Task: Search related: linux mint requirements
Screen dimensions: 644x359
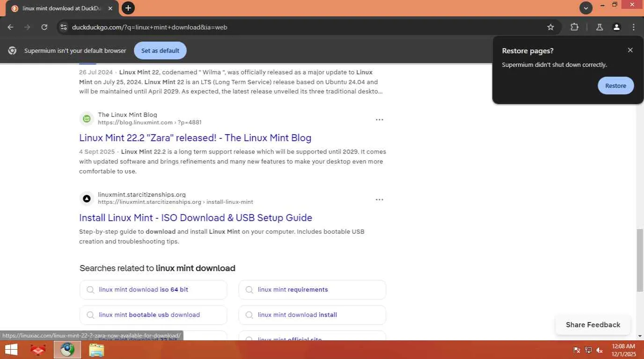Action: 312,290
